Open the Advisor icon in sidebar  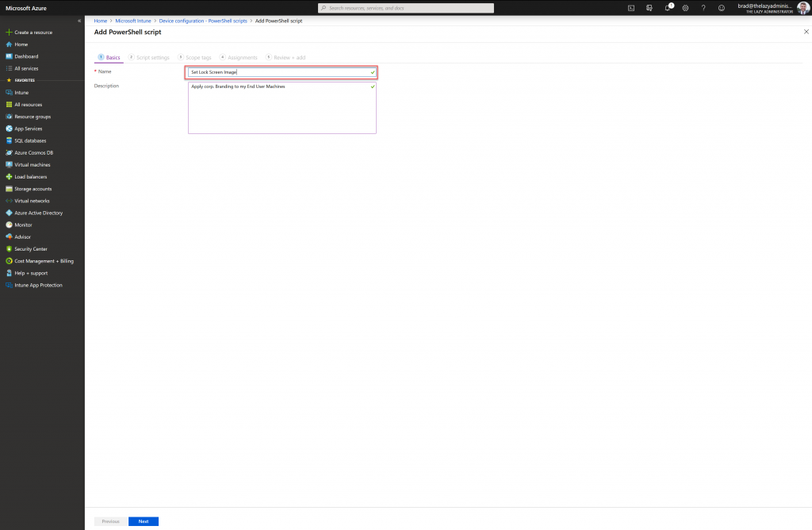[9, 236]
